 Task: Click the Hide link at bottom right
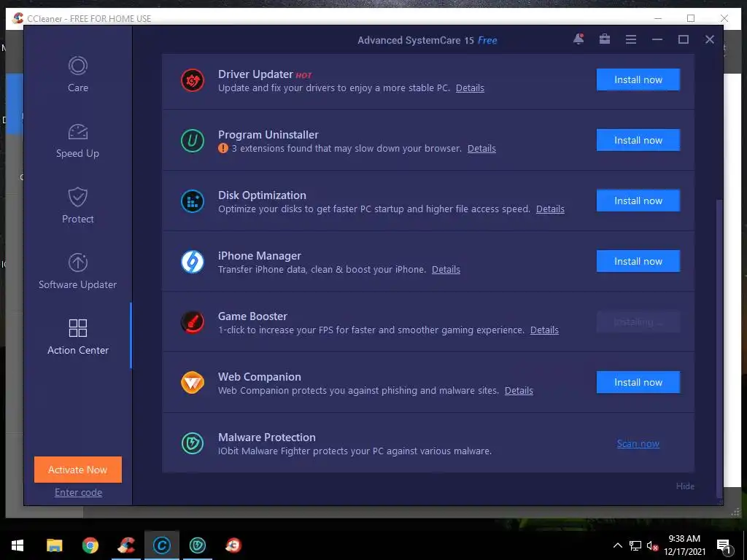pyautogui.click(x=685, y=486)
